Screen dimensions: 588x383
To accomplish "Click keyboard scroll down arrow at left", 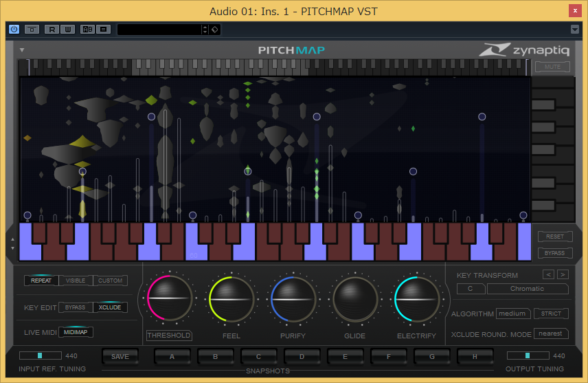I will [13, 248].
